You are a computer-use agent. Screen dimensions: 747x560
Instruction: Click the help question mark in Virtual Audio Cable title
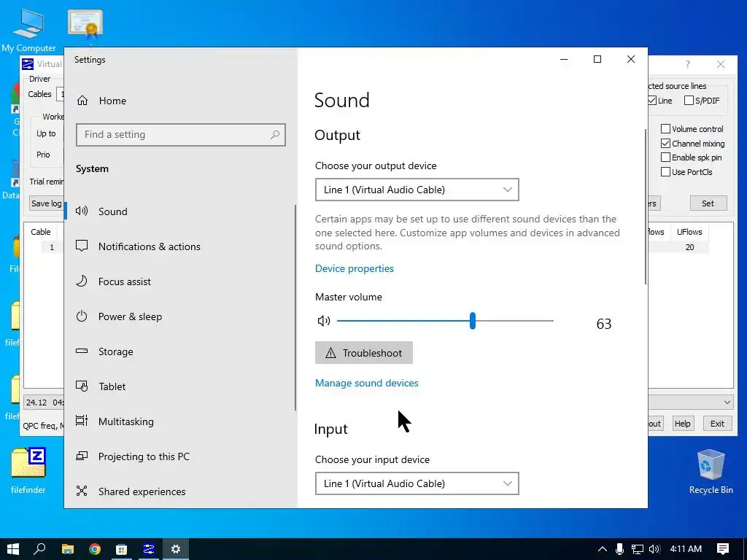click(x=687, y=64)
